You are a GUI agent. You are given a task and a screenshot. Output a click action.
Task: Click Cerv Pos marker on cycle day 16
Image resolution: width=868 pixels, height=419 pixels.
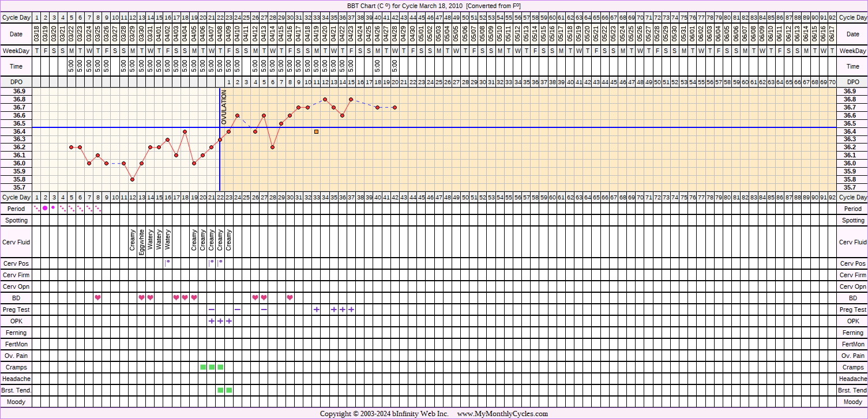167,262
